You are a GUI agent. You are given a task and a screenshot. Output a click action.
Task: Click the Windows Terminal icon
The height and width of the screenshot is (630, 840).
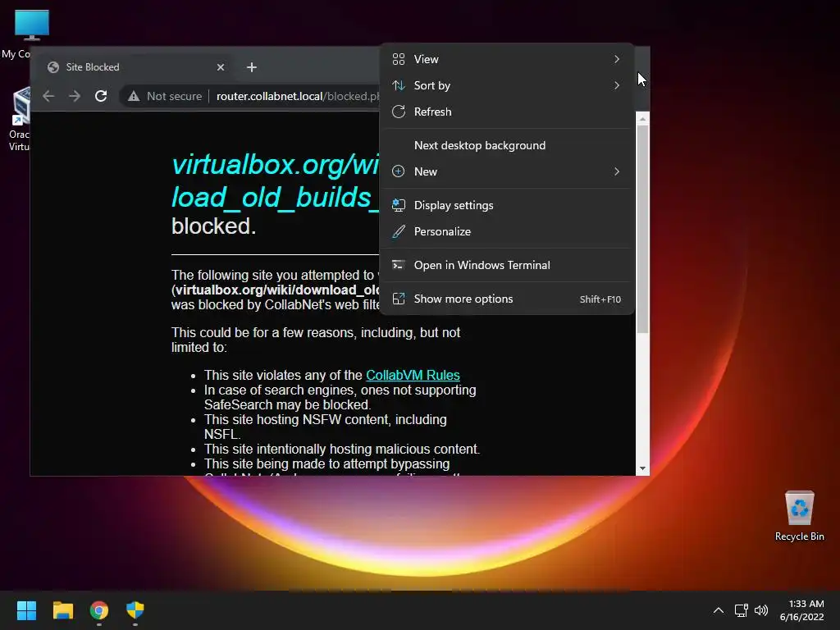pyautogui.click(x=399, y=265)
